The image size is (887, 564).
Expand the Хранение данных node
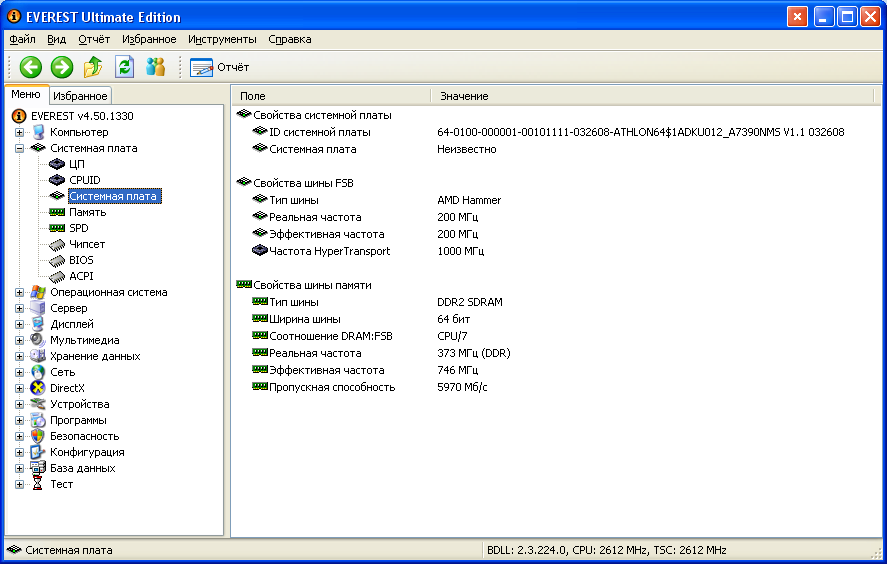click(19, 356)
